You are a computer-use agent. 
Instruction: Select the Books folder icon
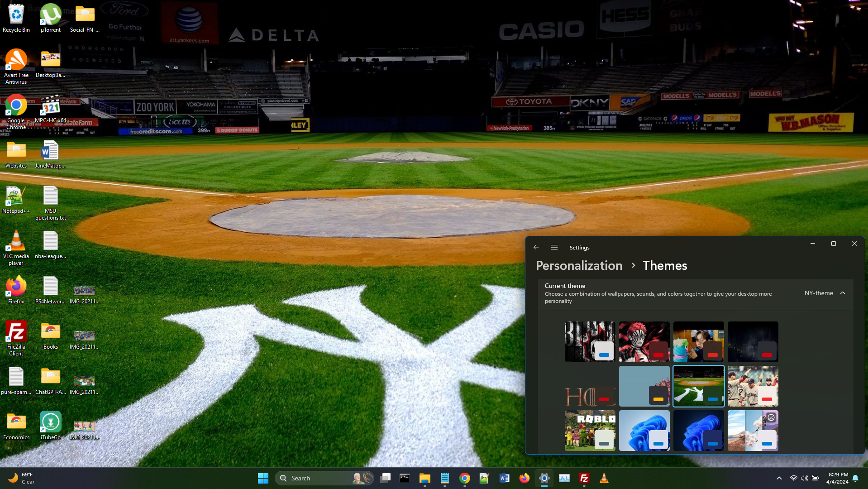(x=50, y=335)
